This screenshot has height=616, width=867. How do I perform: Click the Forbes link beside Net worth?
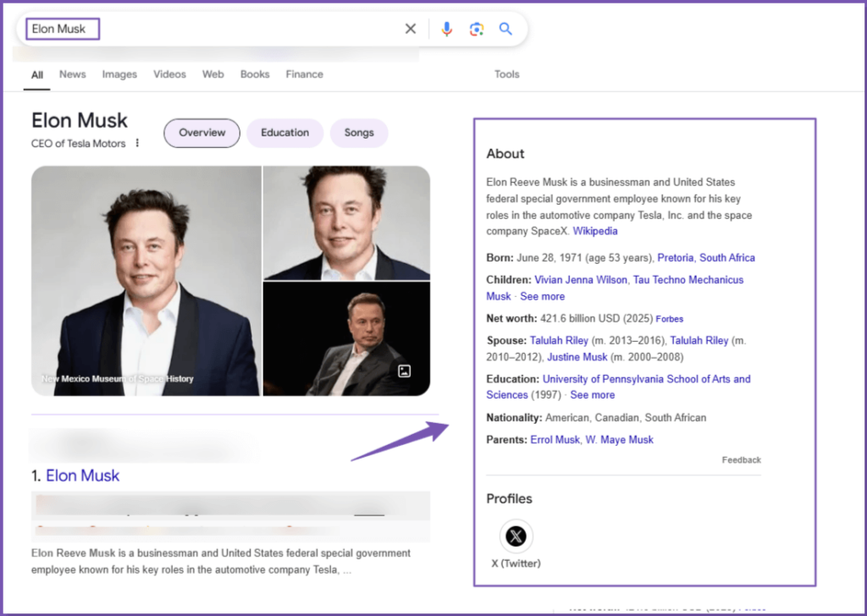point(669,318)
